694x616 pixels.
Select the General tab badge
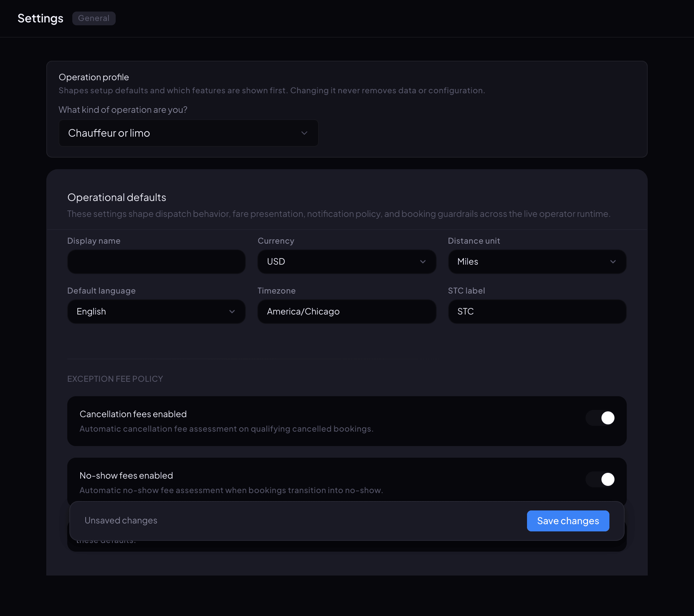click(x=94, y=18)
